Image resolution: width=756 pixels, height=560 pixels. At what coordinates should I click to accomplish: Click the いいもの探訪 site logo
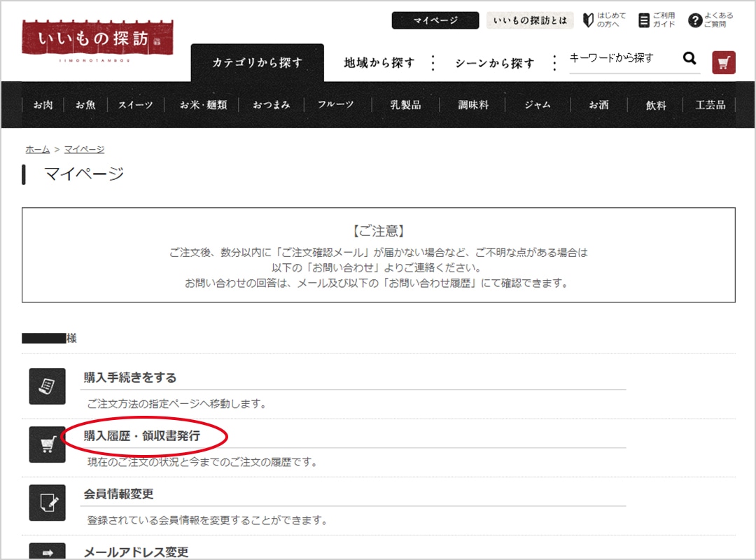click(x=97, y=39)
